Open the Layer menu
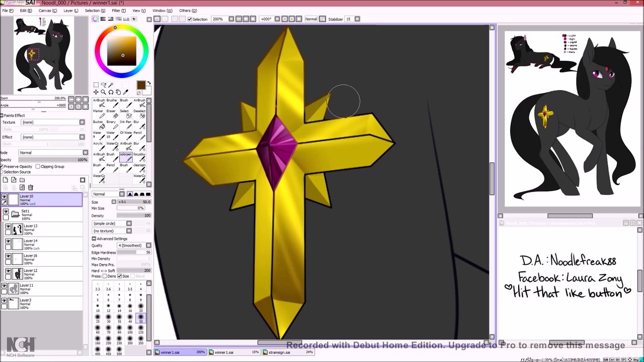The width and height of the screenshot is (644, 362). click(x=70, y=11)
